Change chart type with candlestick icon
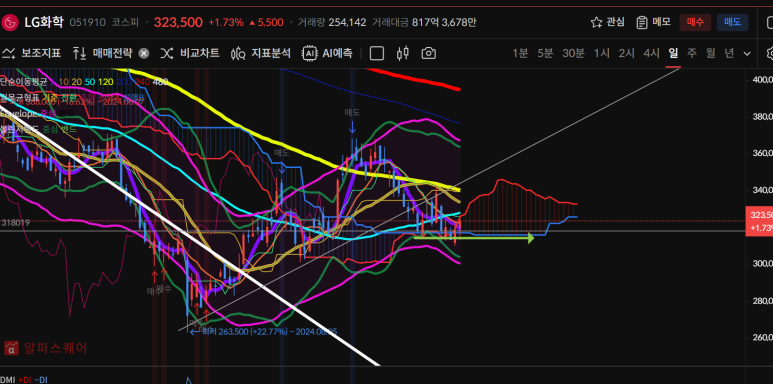The height and width of the screenshot is (384, 773). pyautogui.click(x=403, y=53)
